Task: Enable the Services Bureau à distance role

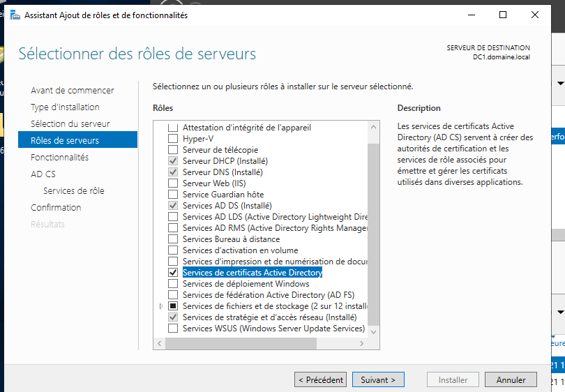Action: pos(173,239)
